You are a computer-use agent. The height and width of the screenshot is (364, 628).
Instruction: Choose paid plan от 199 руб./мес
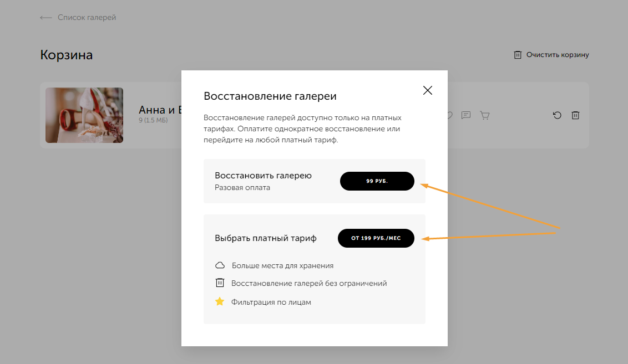(x=376, y=238)
